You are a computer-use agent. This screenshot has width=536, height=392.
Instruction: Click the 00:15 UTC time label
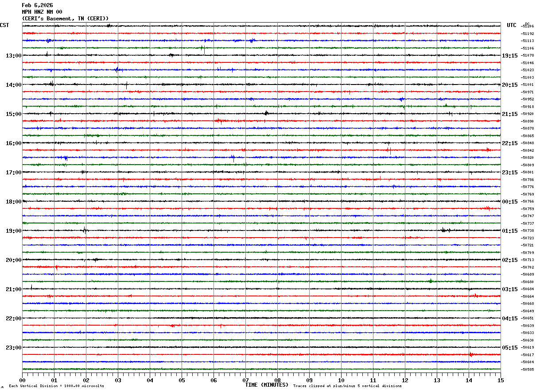pos(510,202)
